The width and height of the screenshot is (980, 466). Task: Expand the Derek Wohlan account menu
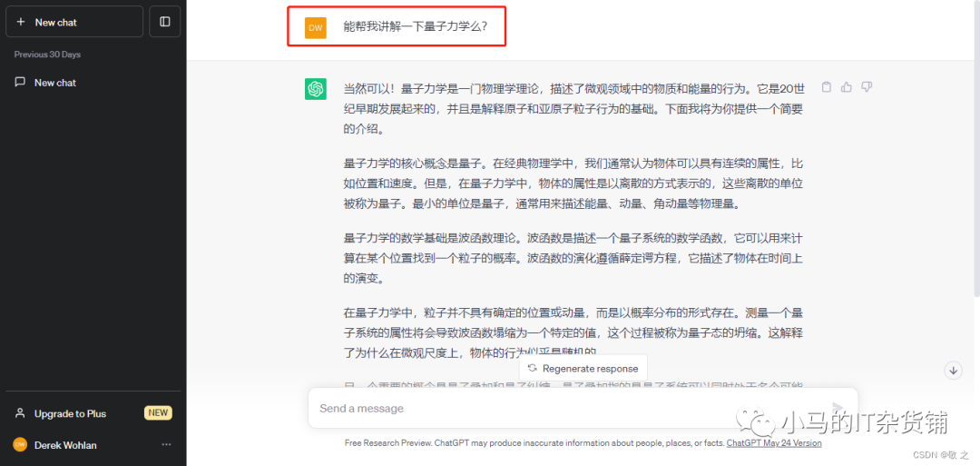pyautogui.click(x=65, y=445)
